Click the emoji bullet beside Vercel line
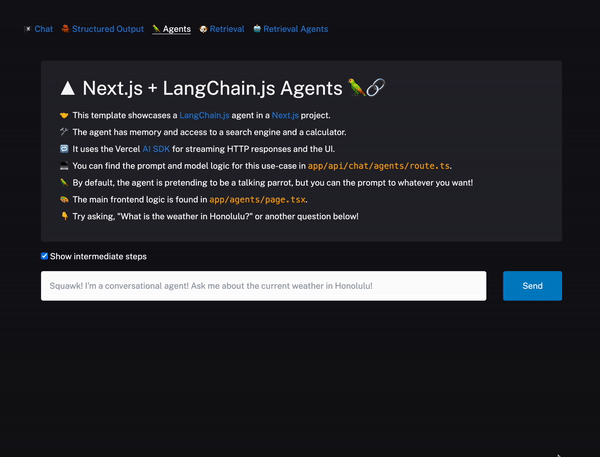 tap(64, 149)
